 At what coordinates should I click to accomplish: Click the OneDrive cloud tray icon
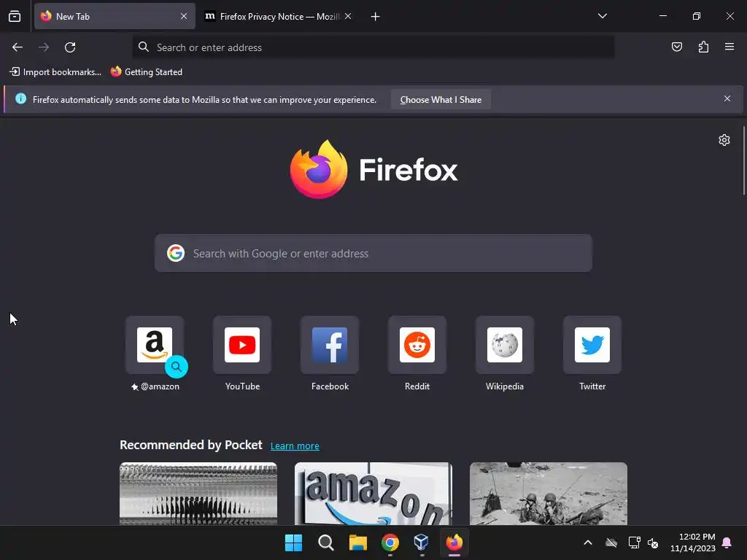pos(611,542)
